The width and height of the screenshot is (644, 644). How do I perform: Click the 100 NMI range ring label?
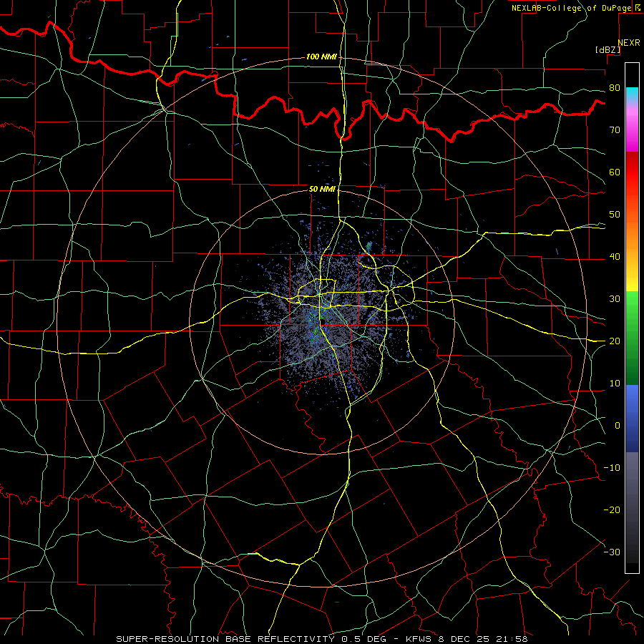(x=321, y=57)
